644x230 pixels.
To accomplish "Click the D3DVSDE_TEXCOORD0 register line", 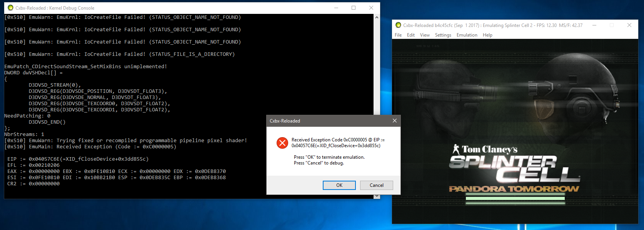I will coord(99,104).
